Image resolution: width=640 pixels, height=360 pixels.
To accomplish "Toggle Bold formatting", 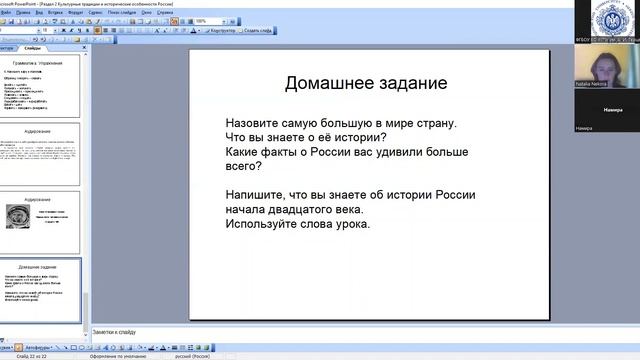I will coord(63,30).
